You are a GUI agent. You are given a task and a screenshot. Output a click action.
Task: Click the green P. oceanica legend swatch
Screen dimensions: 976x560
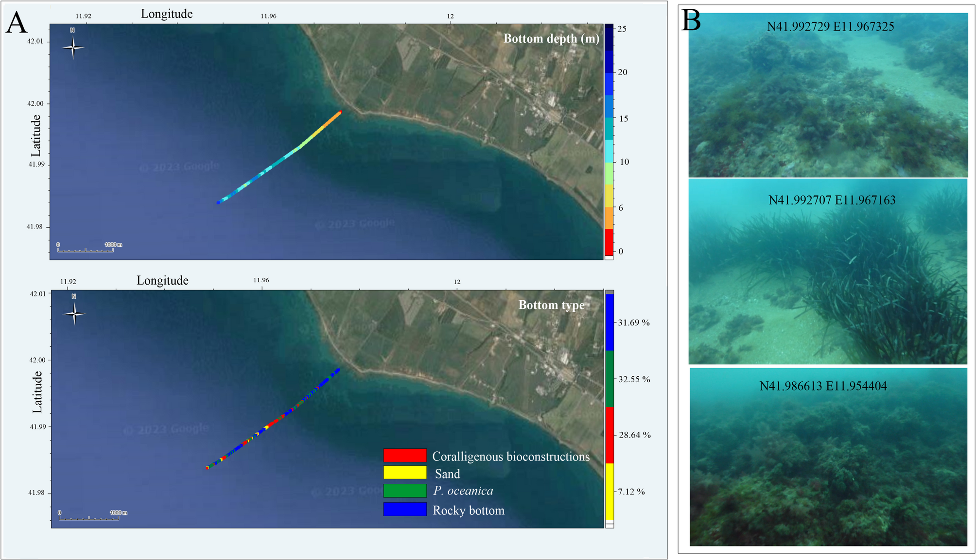click(404, 491)
